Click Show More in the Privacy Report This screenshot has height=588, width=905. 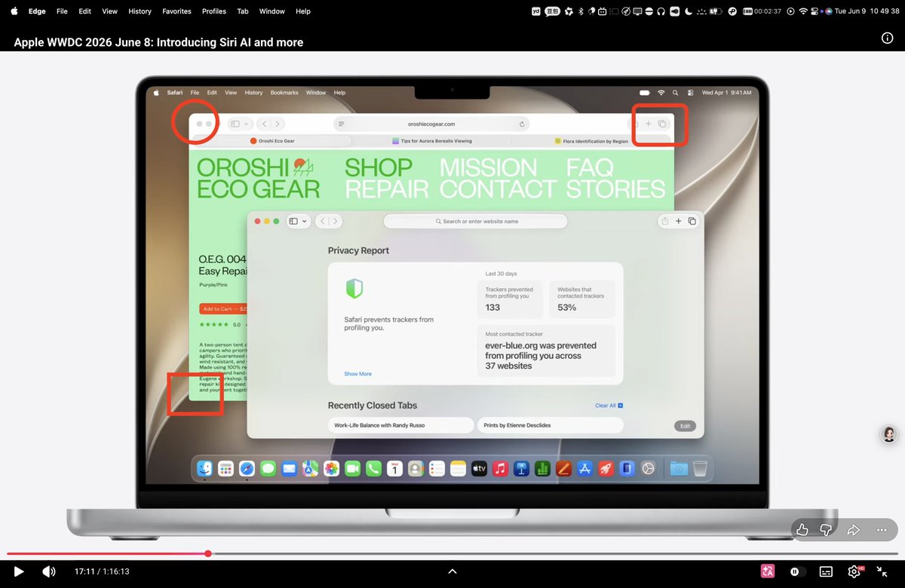pyautogui.click(x=357, y=374)
